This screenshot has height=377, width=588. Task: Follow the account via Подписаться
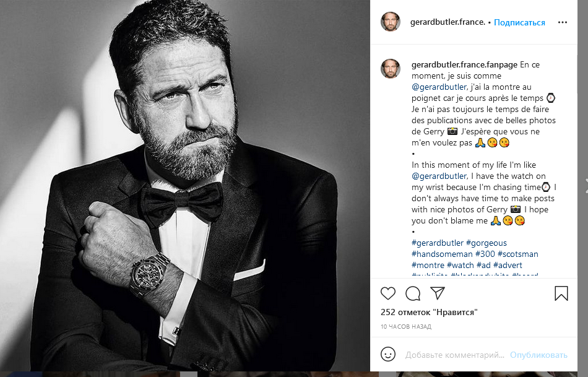(519, 22)
